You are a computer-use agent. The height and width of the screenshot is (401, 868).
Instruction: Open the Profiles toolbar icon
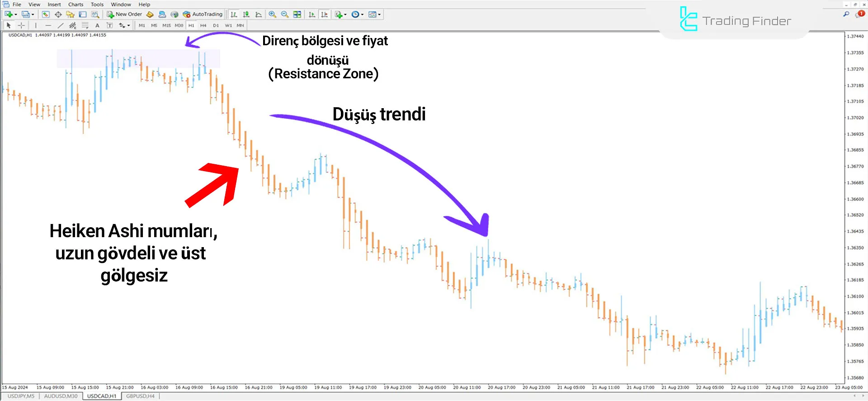[26, 14]
